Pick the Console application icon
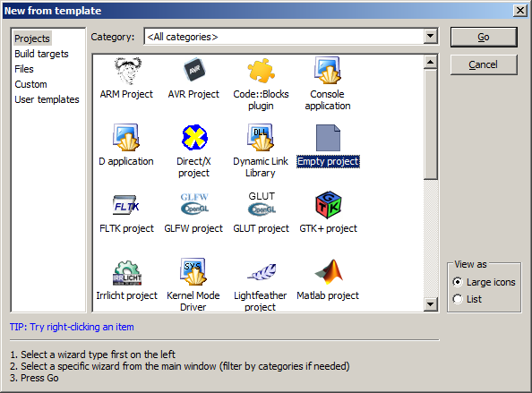Screen dimensions: 532x393 tap(328, 71)
